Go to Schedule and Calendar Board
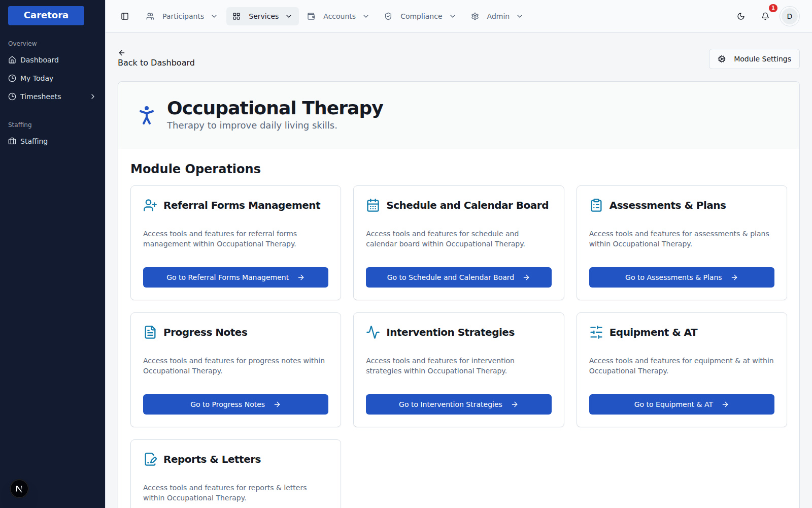 [459, 277]
